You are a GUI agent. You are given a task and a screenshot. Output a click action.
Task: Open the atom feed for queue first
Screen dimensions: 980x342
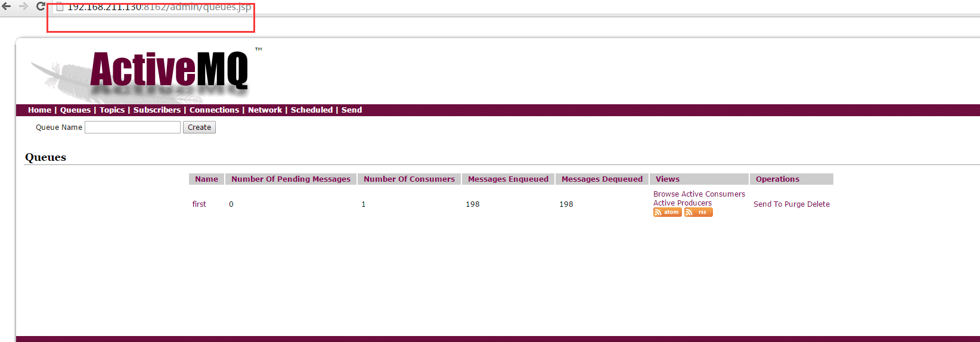coord(667,212)
